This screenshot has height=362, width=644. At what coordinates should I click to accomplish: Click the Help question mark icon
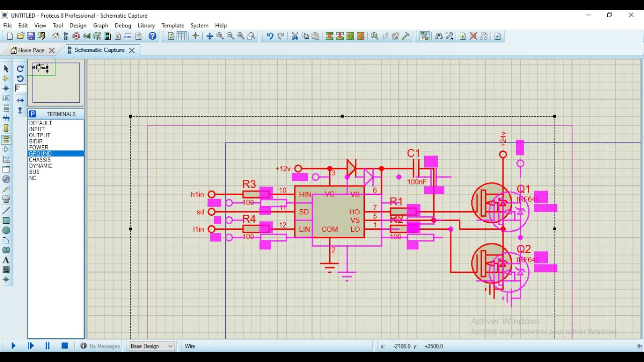pyautogui.click(x=153, y=36)
